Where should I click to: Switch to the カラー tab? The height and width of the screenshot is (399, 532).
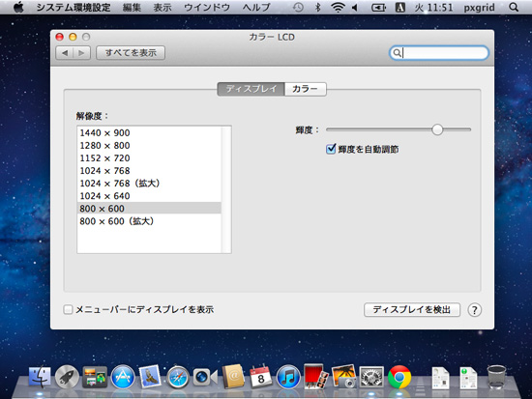(305, 89)
